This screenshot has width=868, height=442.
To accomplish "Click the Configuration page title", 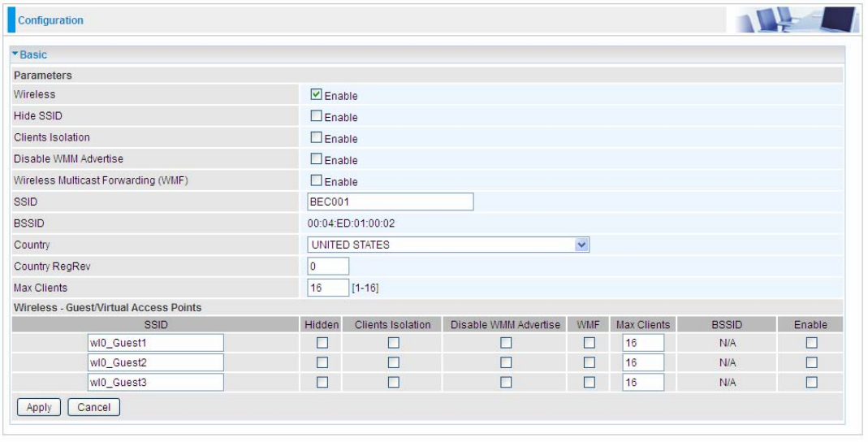I will [50, 20].
